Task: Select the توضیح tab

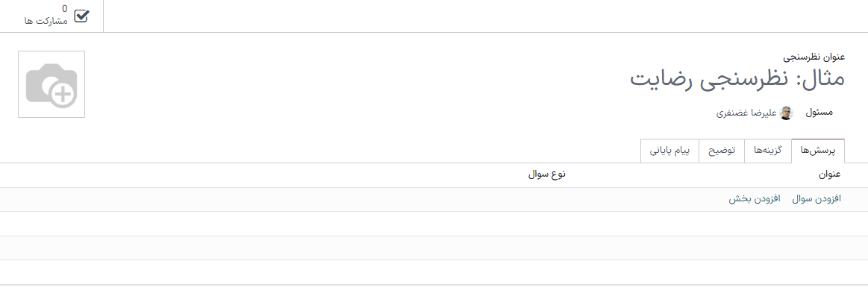Action: [722, 151]
